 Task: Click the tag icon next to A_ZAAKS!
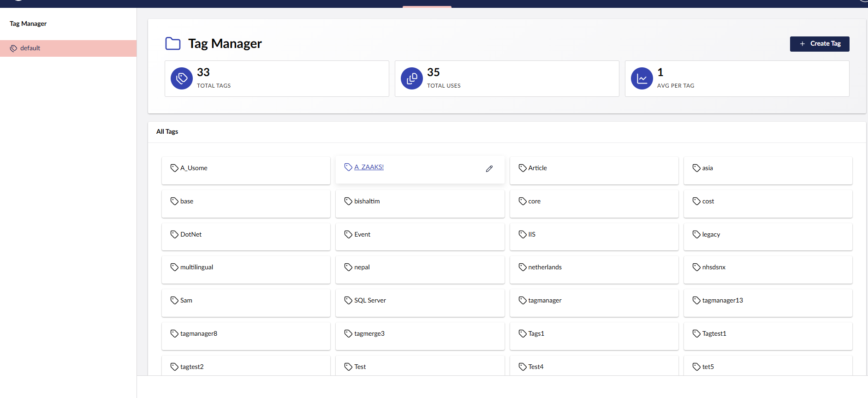tap(348, 167)
